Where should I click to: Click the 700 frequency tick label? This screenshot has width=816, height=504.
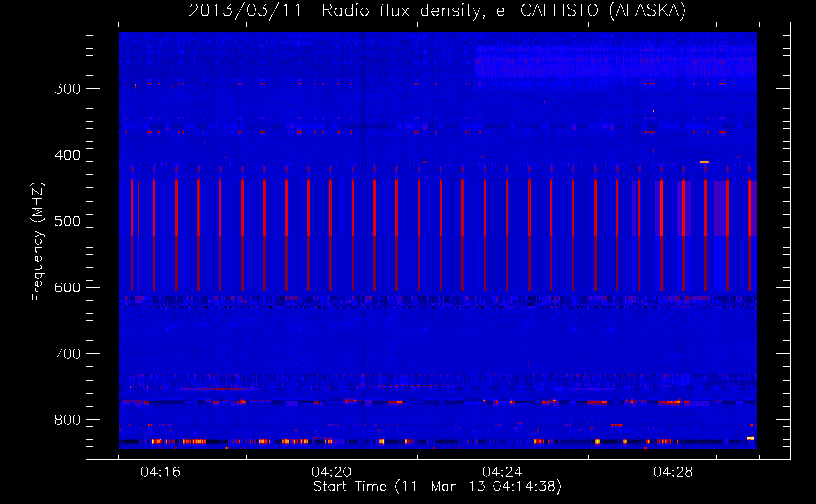tap(68, 354)
